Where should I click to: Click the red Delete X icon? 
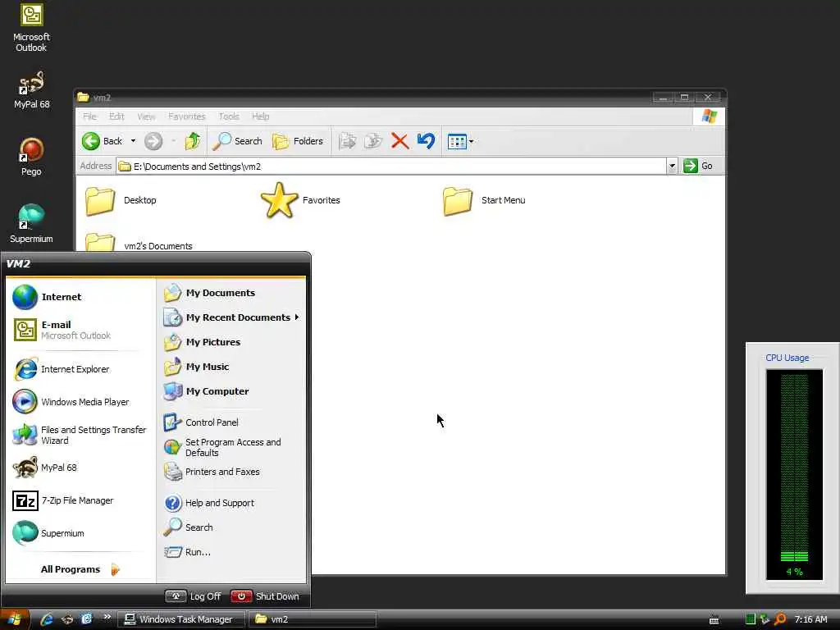pos(399,141)
